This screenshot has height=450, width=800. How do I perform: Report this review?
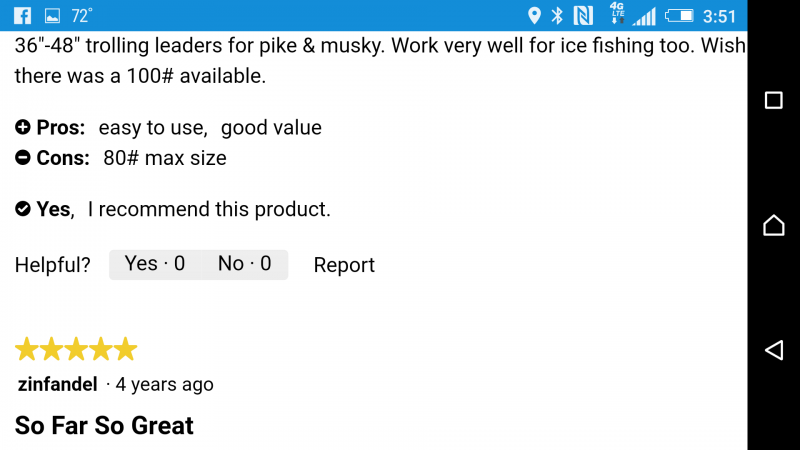[x=344, y=265]
